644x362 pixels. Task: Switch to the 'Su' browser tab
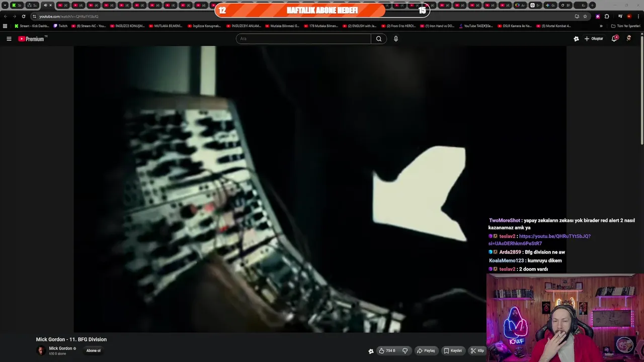[32, 5]
